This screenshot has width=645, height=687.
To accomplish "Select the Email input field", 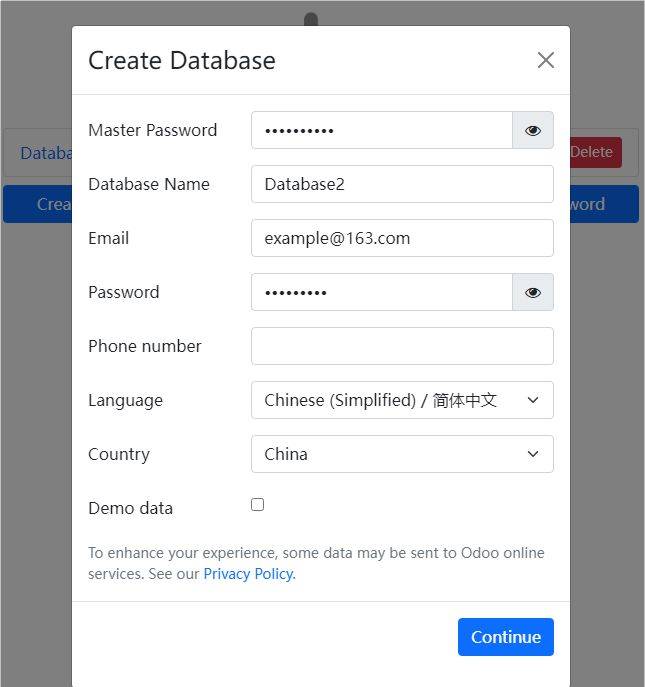I will coord(402,238).
